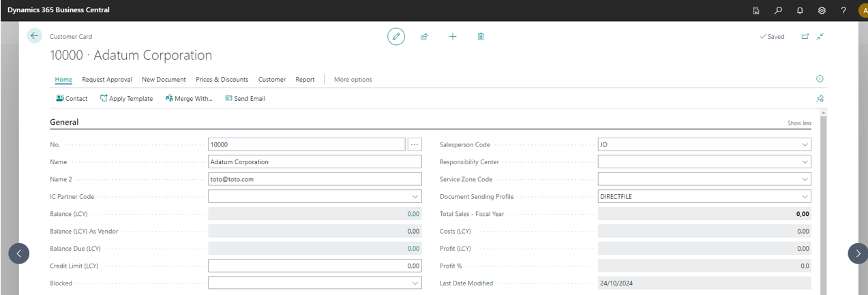The width and height of the screenshot is (868, 295).
Task: Click the Show less link
Action: pos(799,123)
